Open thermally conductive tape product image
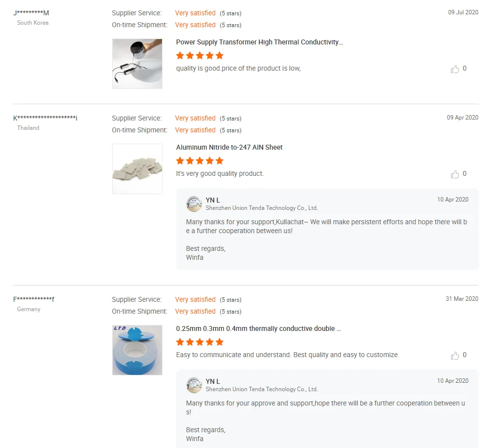 click(x=137, y=350)
